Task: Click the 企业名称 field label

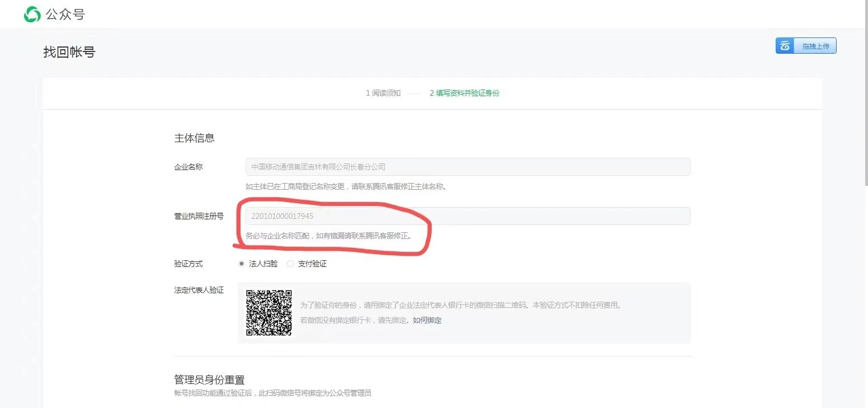Action: [x=188, y=167]
